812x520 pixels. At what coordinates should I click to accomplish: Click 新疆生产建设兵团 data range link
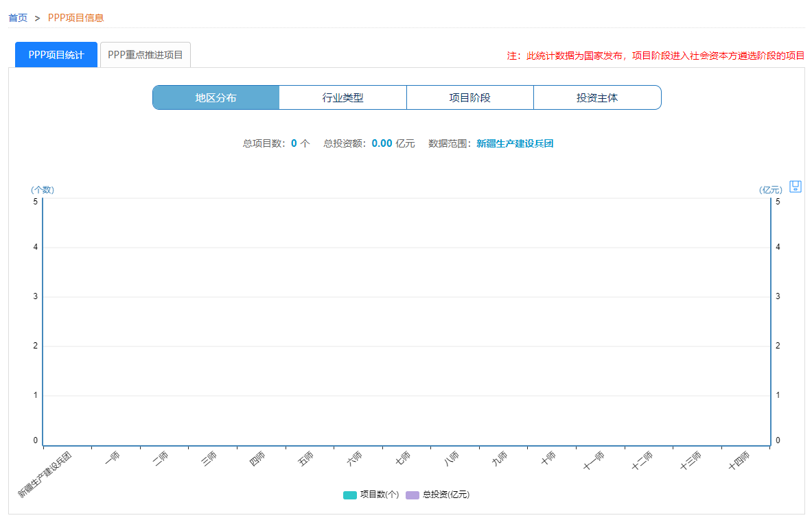(x=515, y=143)
